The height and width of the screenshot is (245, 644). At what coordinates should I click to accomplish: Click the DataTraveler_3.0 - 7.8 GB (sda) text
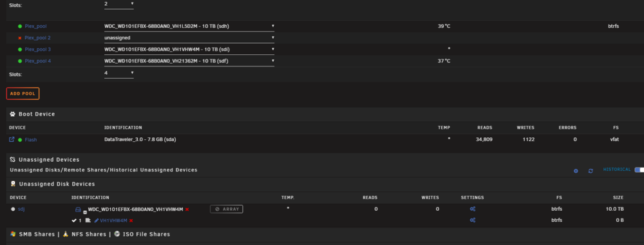click(140, 139)
